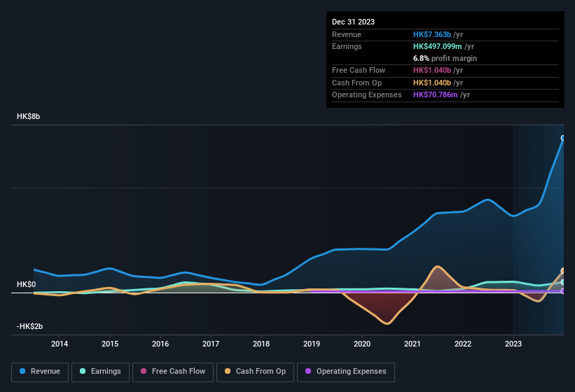
Task: Toggle the Operating Expenses legend item
Action: tap(346, 372)
